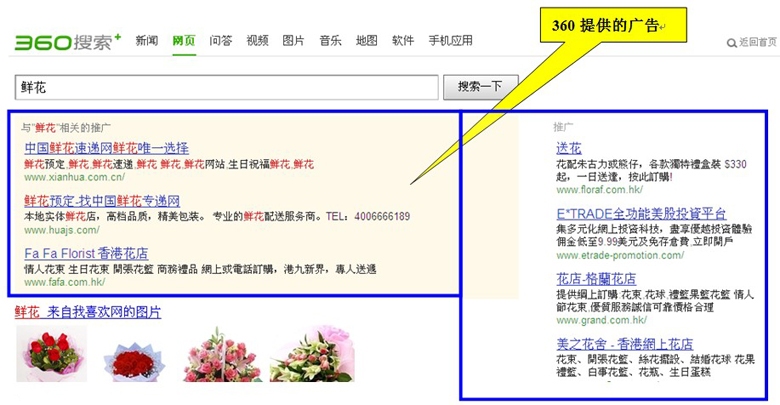This screenshot has height=405, width=780.
Task: Open 鲜花预定-找中国鲜花专递网 link
Action: click(102, 201)
